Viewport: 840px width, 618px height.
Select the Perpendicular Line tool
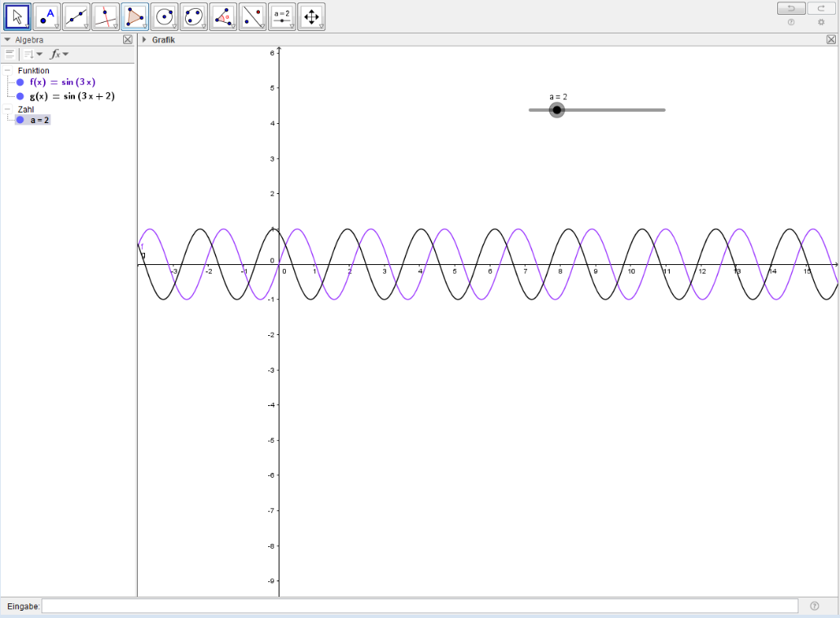[106, 16]
